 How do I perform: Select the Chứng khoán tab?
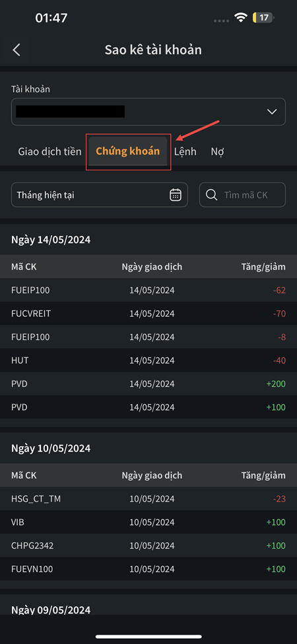[x=128, y=151]
